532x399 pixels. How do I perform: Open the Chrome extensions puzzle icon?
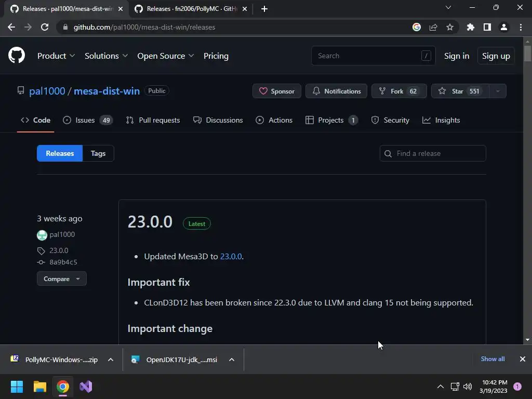[471, 27]
